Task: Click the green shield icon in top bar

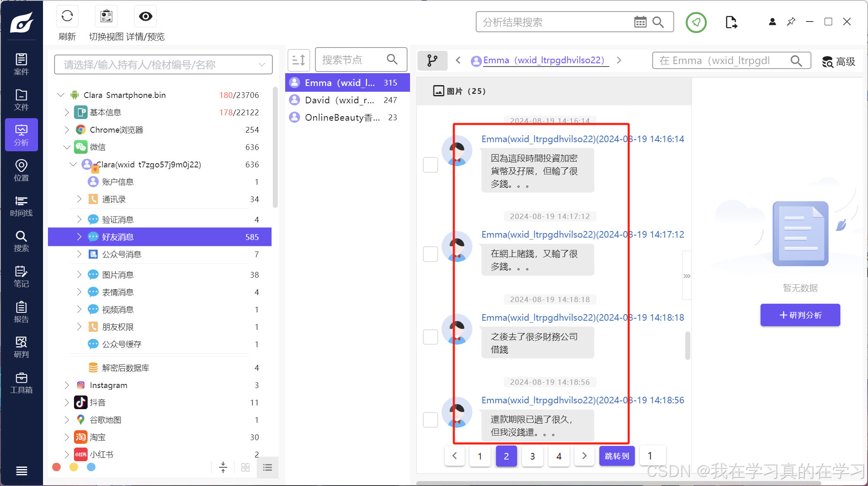Action: 696,22
